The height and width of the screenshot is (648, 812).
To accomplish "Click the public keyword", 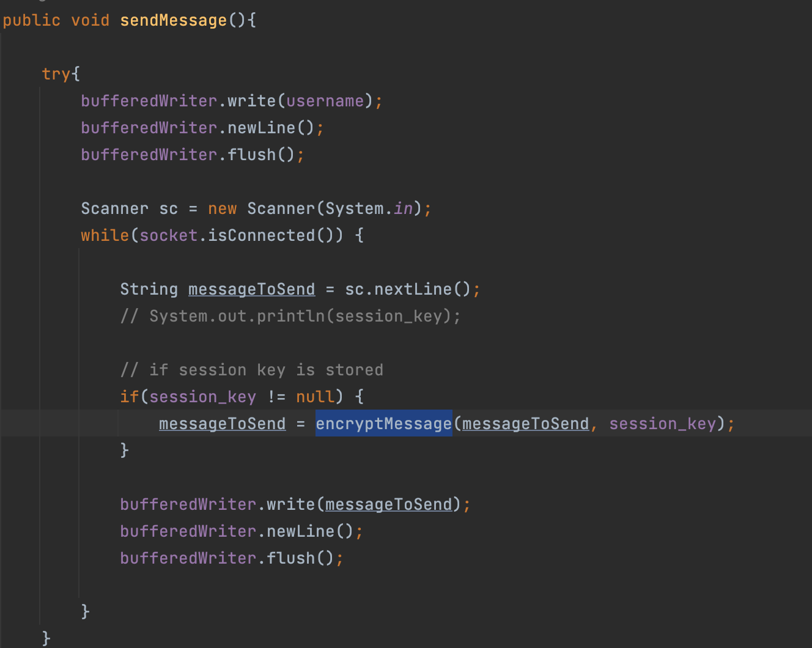I will 32,20.
